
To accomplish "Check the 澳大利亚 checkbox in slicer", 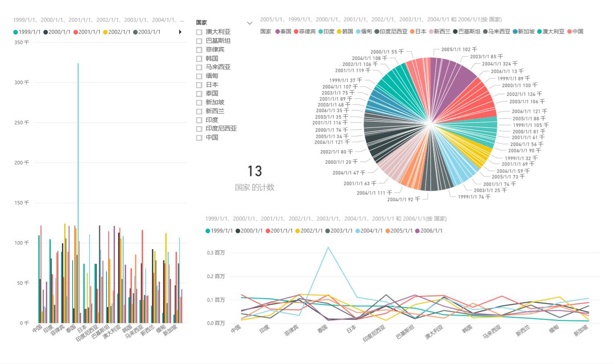I will pyautogui.click(x=199, y=32).
